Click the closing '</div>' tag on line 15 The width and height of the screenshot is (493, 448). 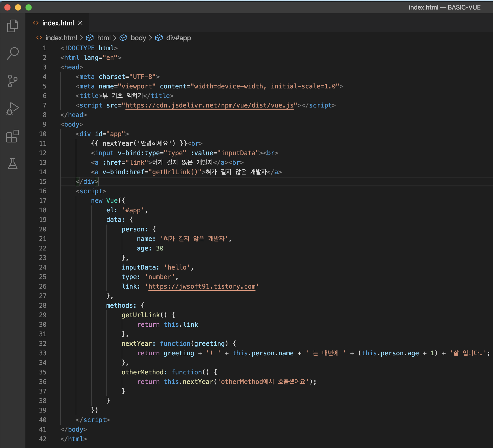87,182
